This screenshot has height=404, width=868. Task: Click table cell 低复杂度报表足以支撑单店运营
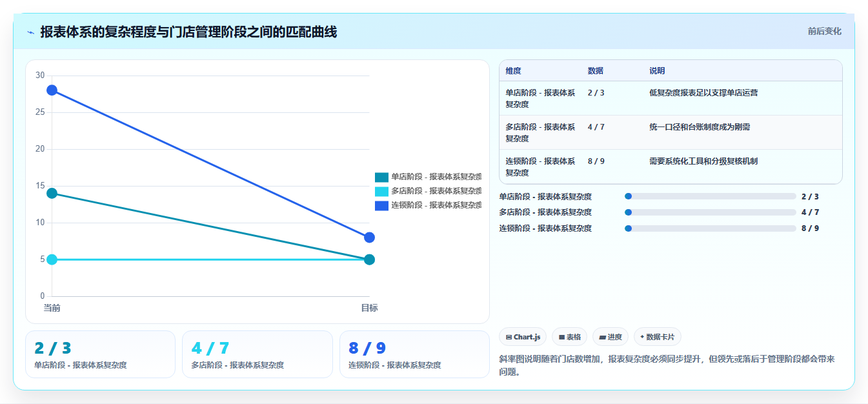[x=703, y=93]
